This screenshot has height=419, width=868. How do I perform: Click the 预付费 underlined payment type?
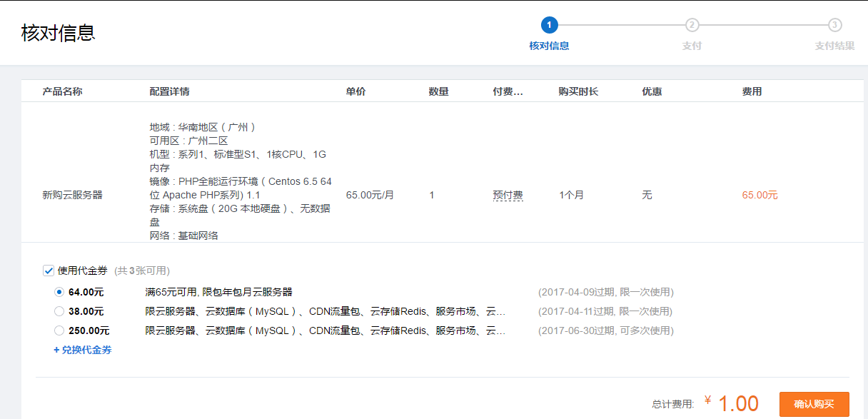508,195
